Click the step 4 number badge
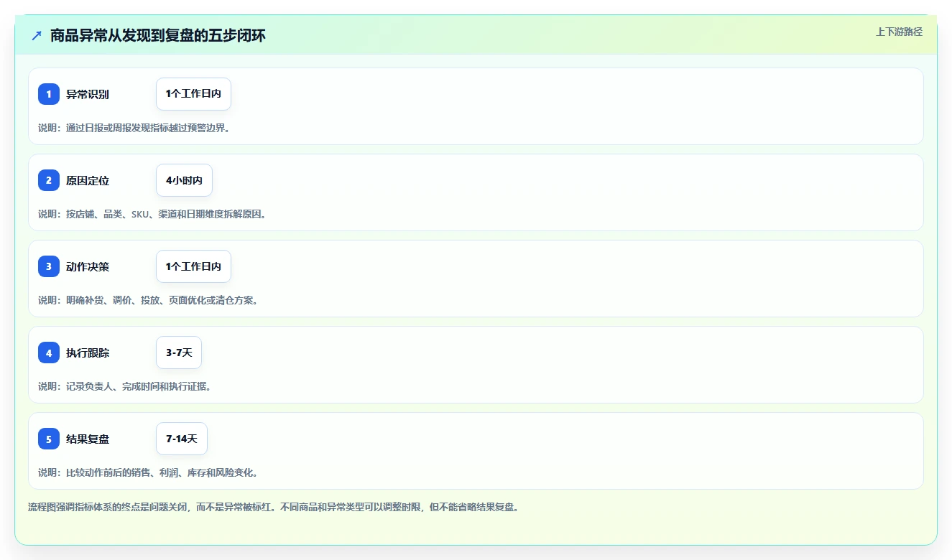952x560 pixels. 49,353
